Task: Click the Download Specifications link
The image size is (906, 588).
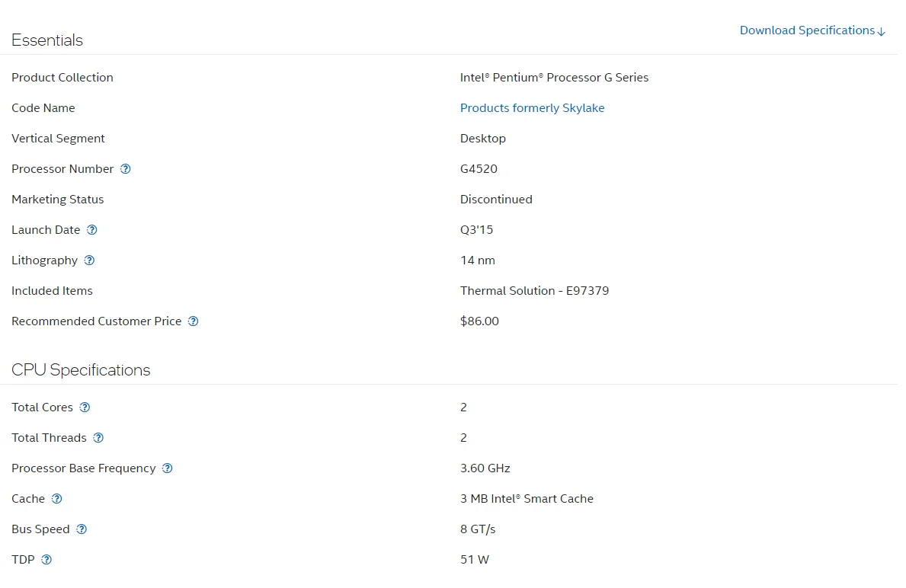Action: coord(812,30)
